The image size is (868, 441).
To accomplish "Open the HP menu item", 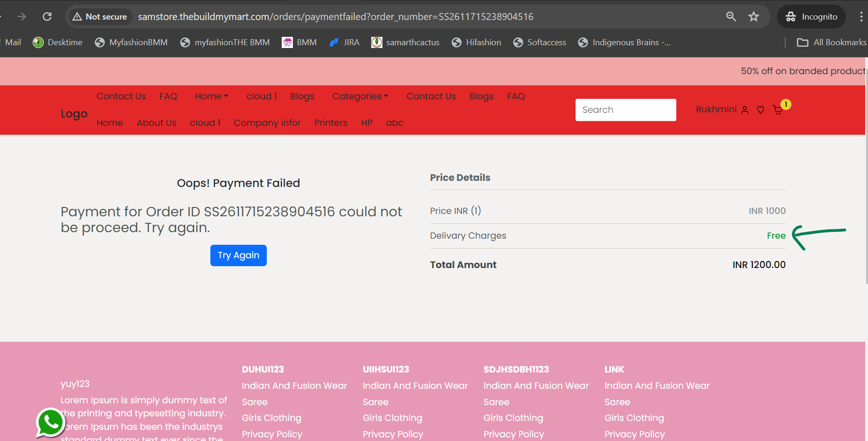I will coord(367,123).
